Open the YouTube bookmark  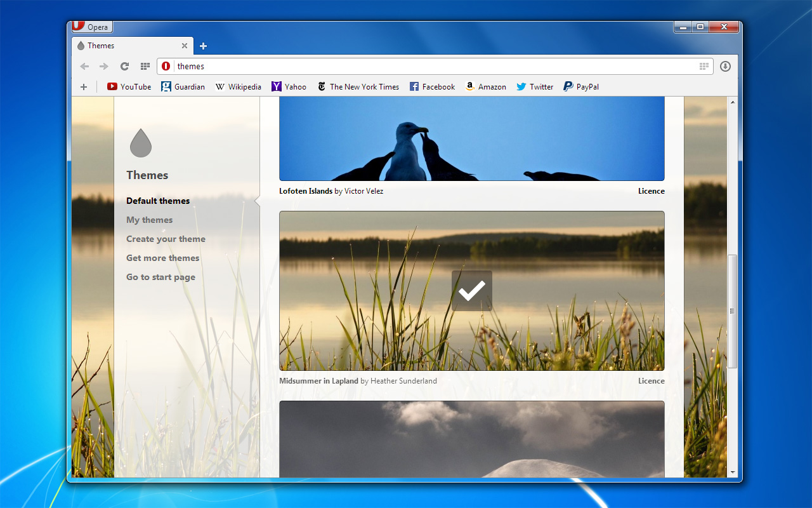(x=129, y=87)
